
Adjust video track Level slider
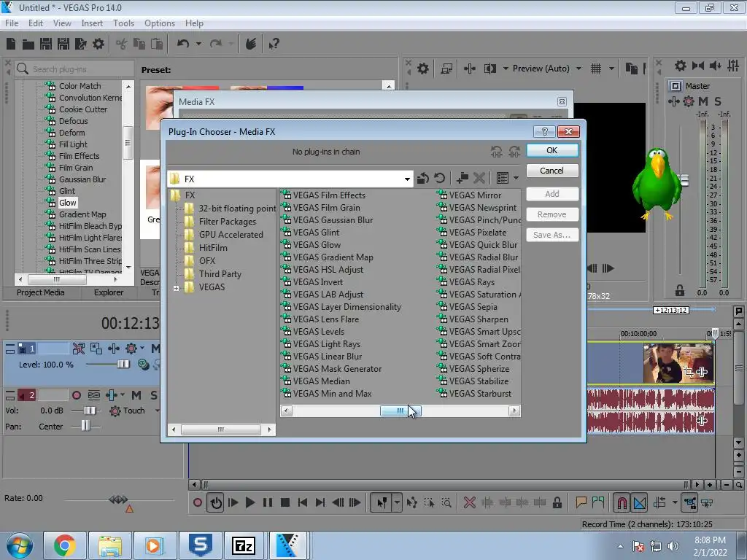coord(123,365)
